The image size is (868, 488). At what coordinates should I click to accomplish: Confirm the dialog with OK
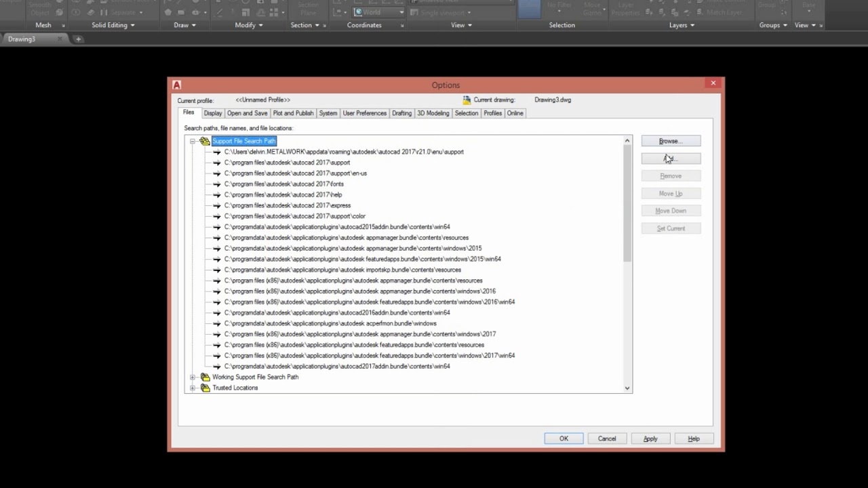point(564,439)
